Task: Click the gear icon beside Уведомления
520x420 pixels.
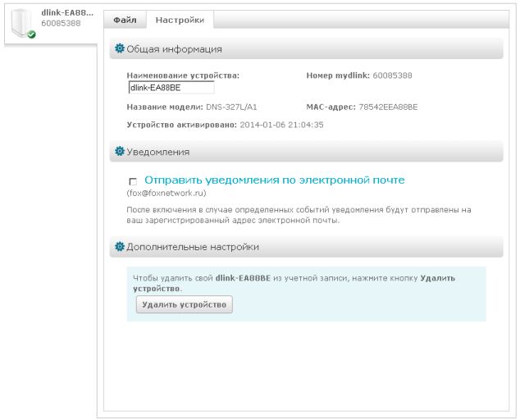Action: coord(120,151)
